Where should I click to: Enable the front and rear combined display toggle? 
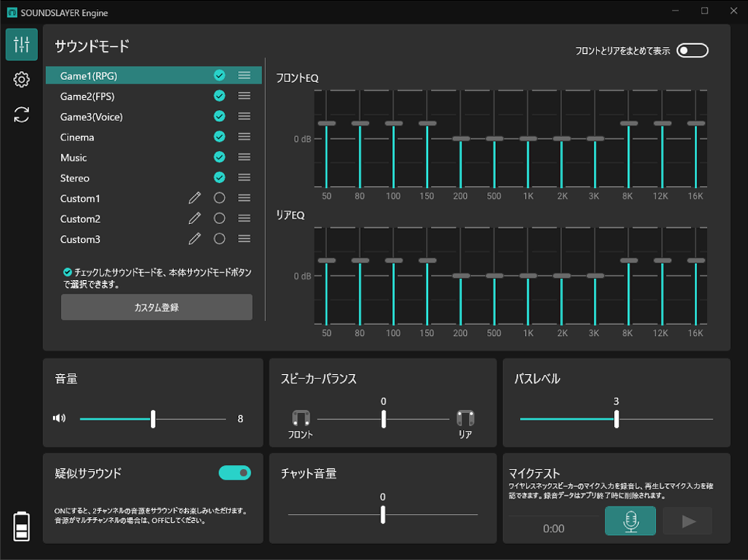[x=692, y=50]
